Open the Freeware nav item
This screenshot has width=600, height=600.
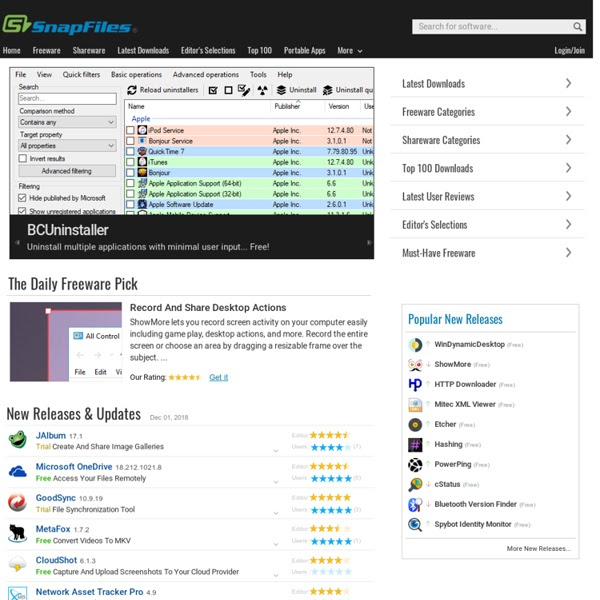click(46, 51)
